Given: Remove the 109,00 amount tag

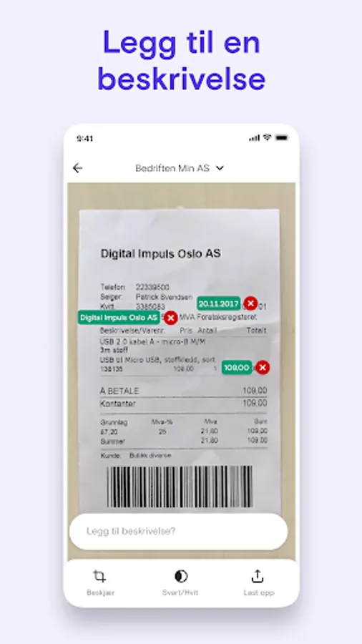Looking at the screenshot, I should (263, 367).
